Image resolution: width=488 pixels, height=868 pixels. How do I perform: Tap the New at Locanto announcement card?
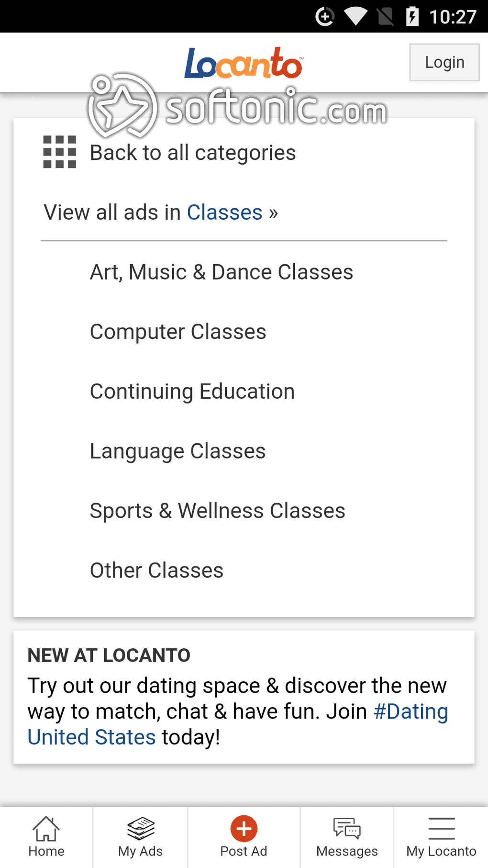click(x=244, y=697)
